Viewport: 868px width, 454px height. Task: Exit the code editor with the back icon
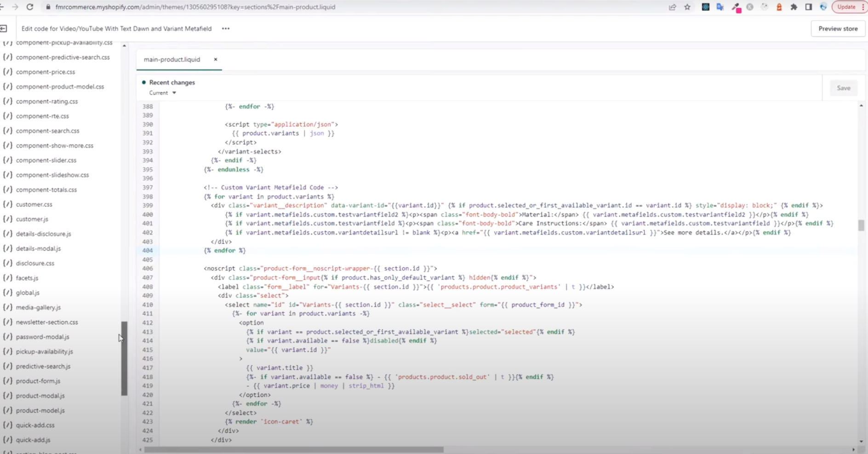tap(4, 29)
